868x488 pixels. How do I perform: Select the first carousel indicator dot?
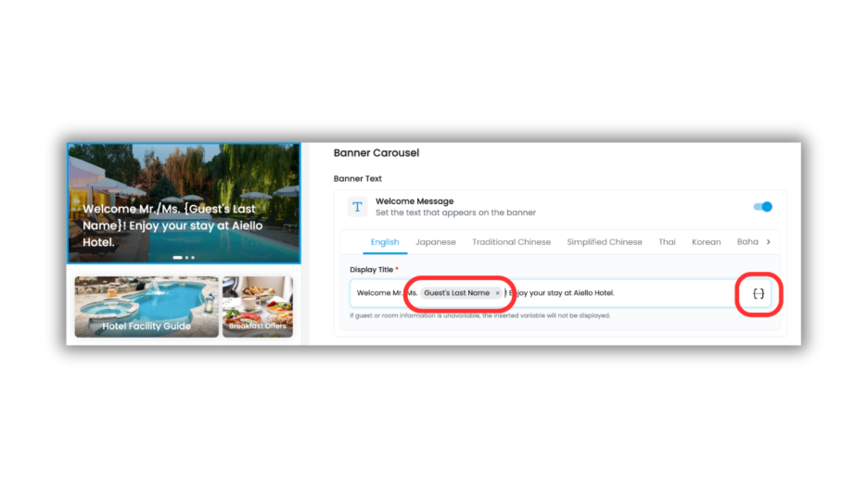177,258
